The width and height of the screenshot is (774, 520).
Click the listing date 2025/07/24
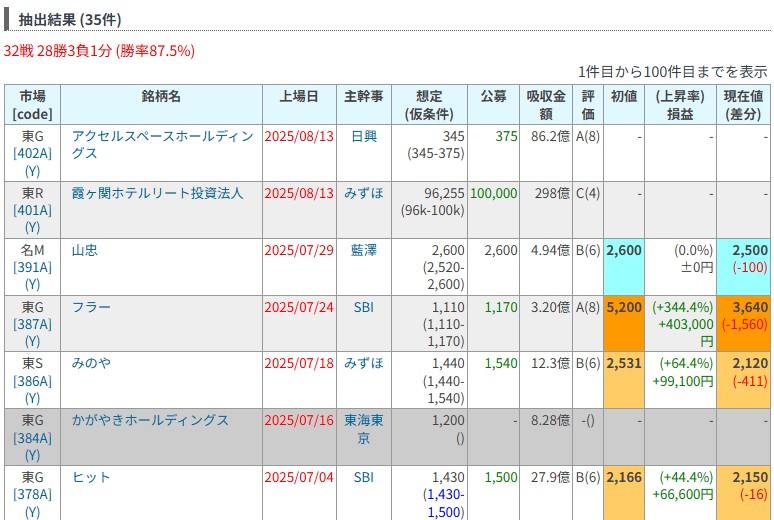299,307
